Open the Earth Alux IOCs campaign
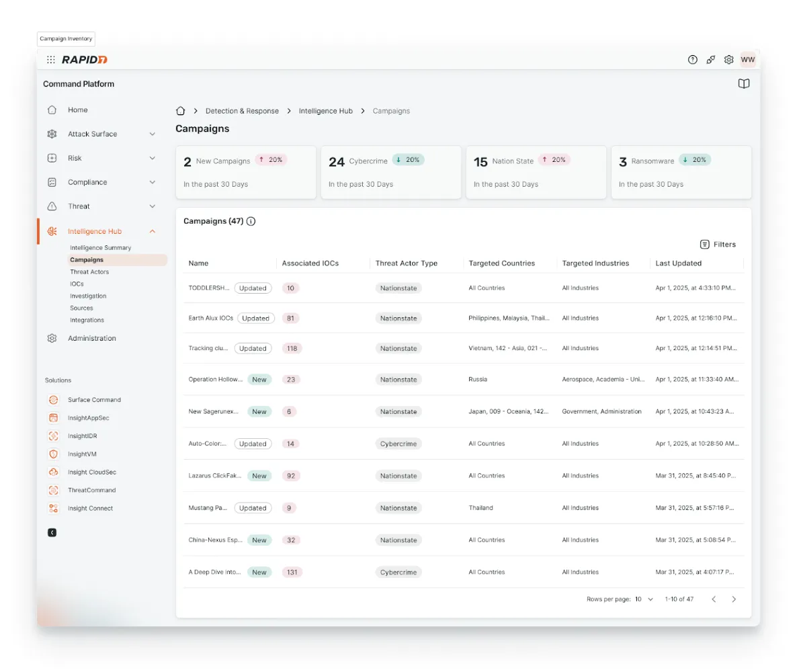Image resolution: width=801 pixels, height=672 pixels. (210, 319)
